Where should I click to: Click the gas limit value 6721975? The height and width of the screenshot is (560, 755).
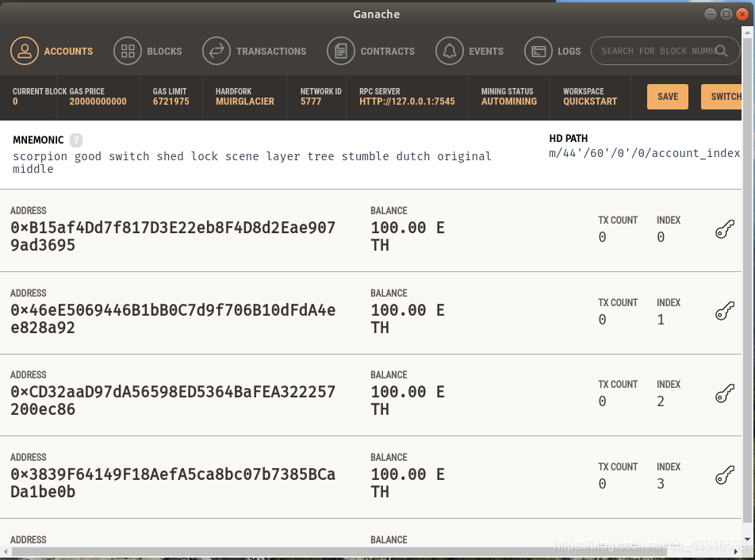pos(171,102)
